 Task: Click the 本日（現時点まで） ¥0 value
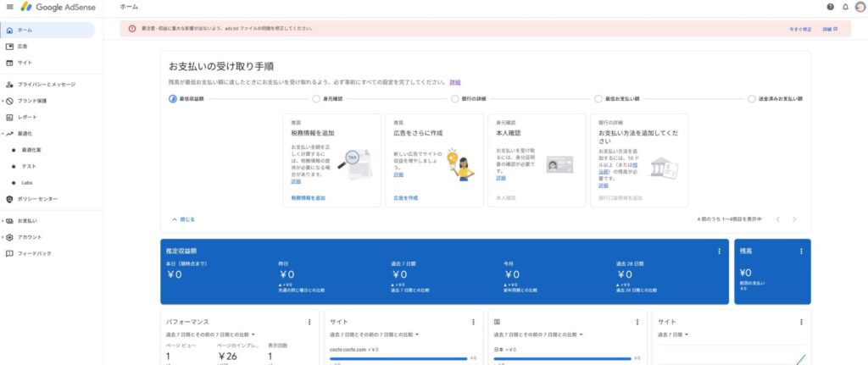click(x=175, y=275)
